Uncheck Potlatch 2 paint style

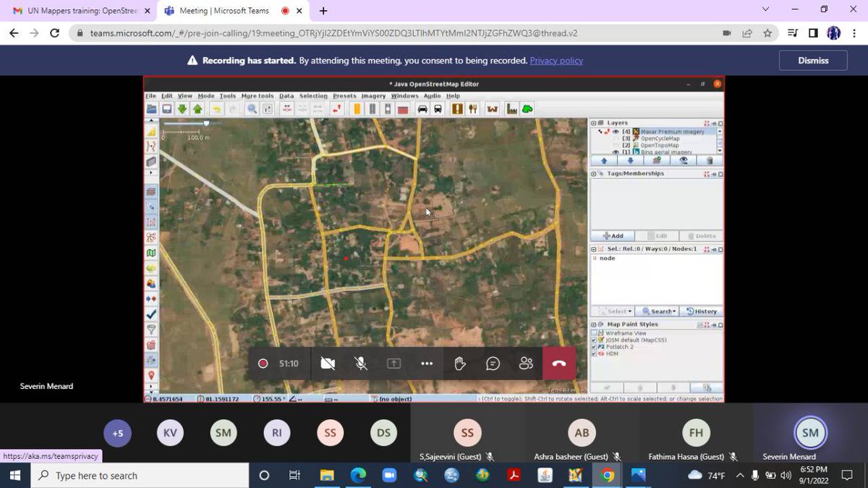coord(595,347)
